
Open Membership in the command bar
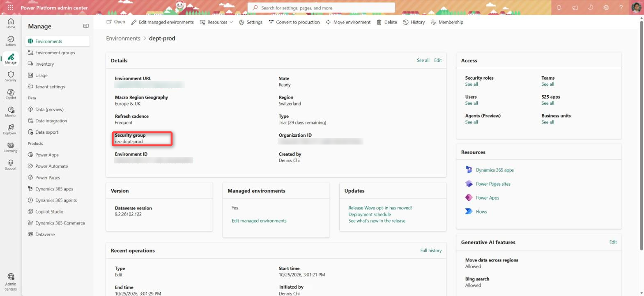(447, 22)
